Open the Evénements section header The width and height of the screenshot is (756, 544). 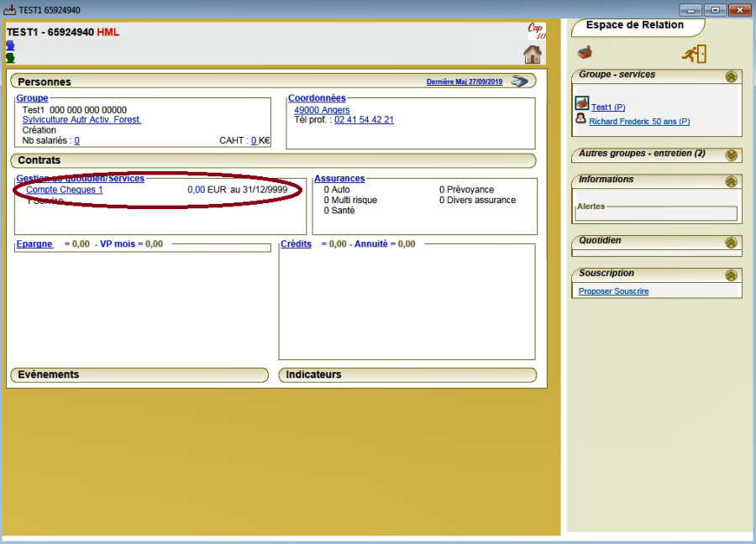pyautogui.click(x=49, y=374)
